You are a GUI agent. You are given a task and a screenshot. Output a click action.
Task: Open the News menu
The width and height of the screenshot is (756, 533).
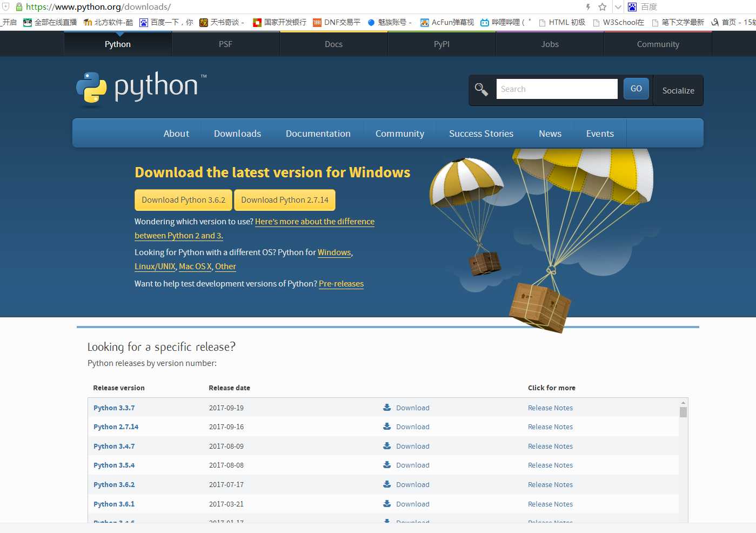[550, 134]
